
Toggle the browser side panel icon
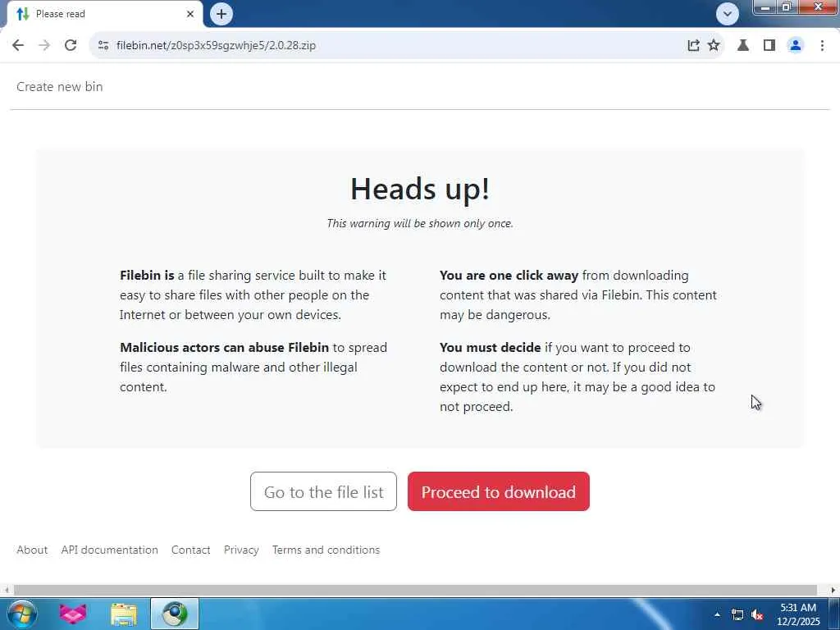tap(769, 46)
